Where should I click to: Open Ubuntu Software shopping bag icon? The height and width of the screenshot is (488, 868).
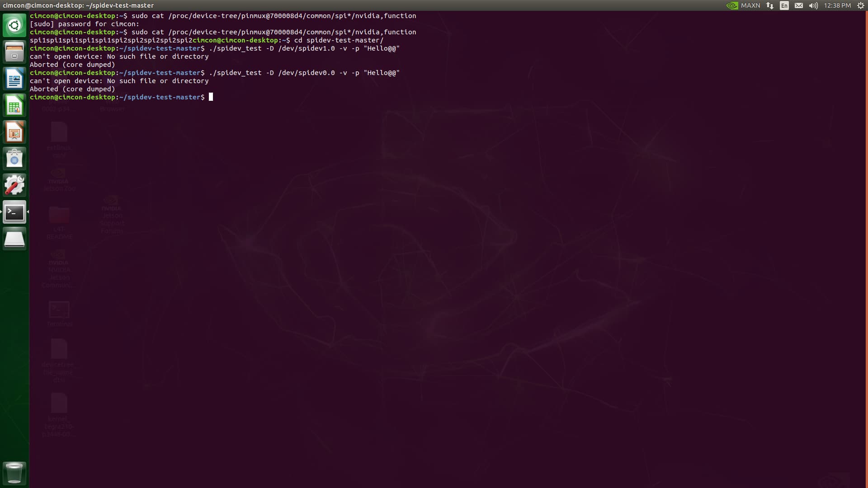tap(14, 159)
